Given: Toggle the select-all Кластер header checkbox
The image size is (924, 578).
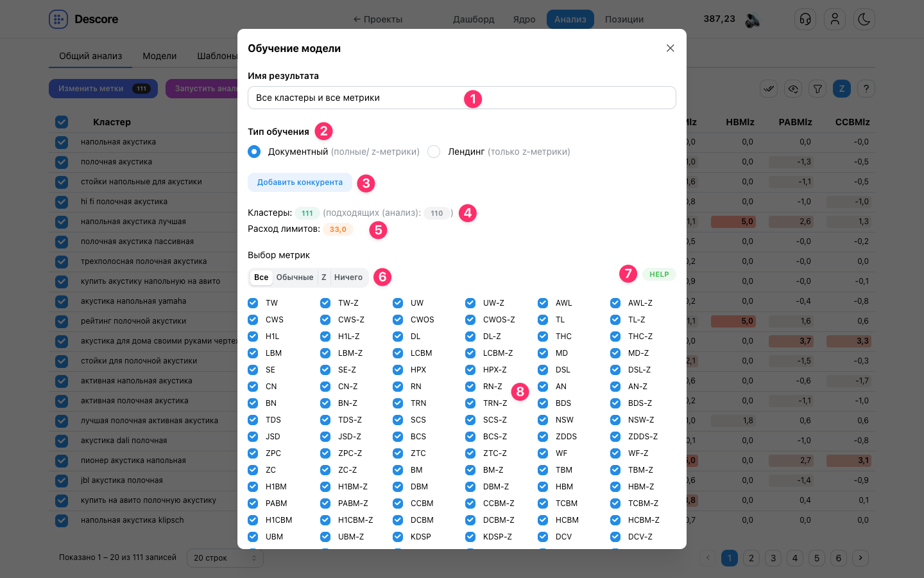Looking at the screenshot, I should coord(62,122).
